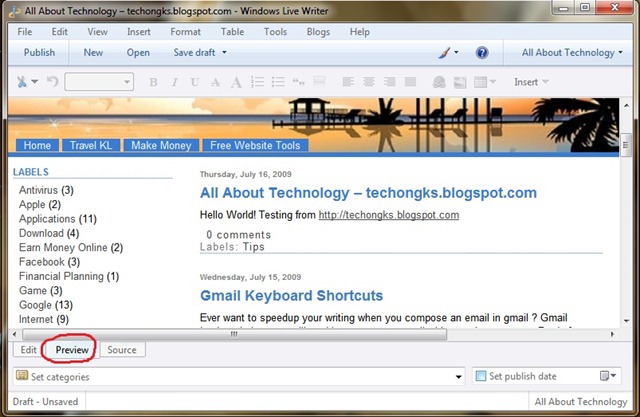Open the Help menu
The width and height of the screenshot is (640, 417).
[x=360, y=32]
